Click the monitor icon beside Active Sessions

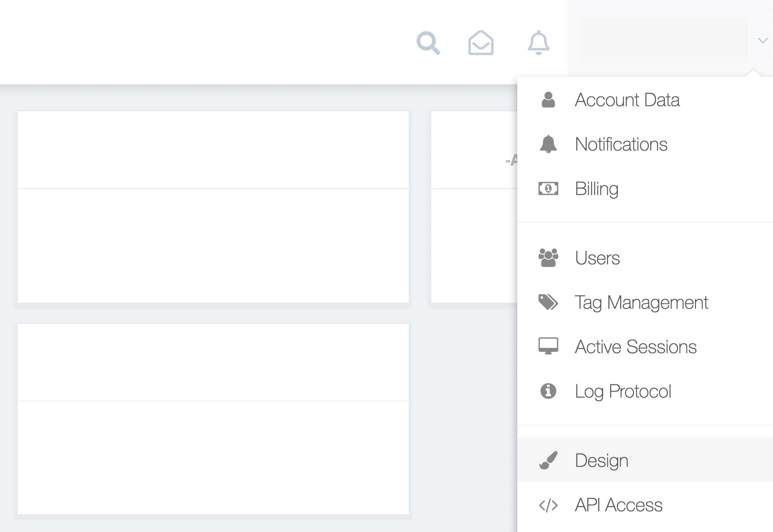click(x=548, y=346)
